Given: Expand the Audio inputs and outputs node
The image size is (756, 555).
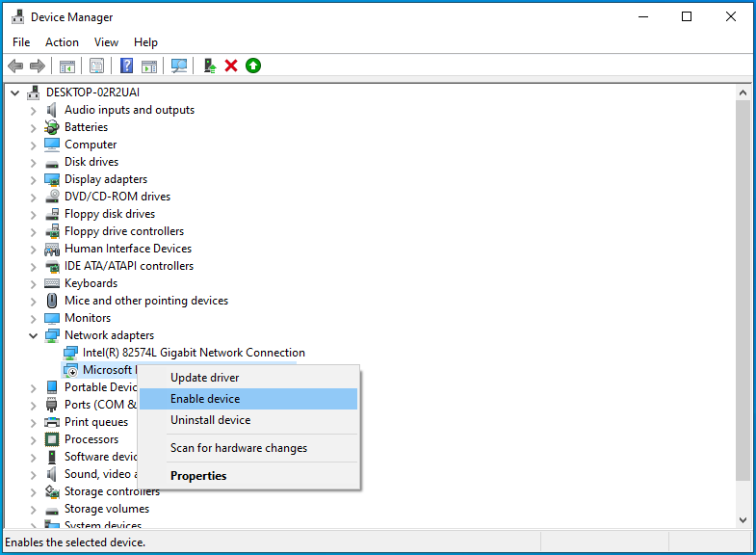Looking at the screenshot, I should [33, 111].
